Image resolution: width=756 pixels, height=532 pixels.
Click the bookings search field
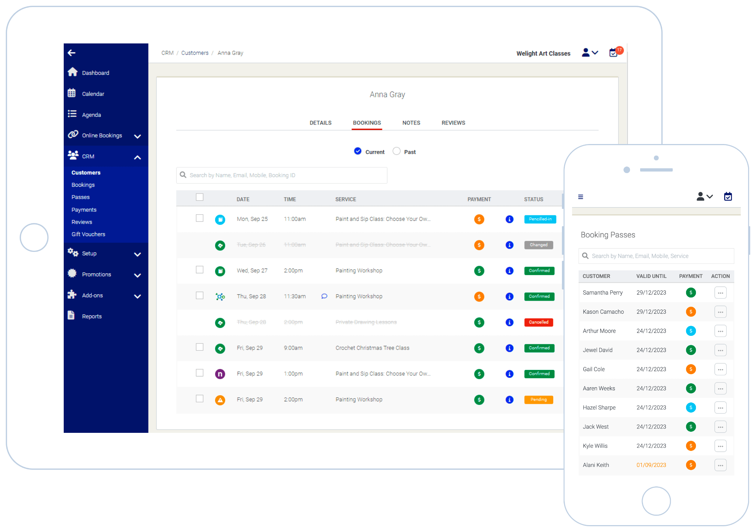click(282, 175)
